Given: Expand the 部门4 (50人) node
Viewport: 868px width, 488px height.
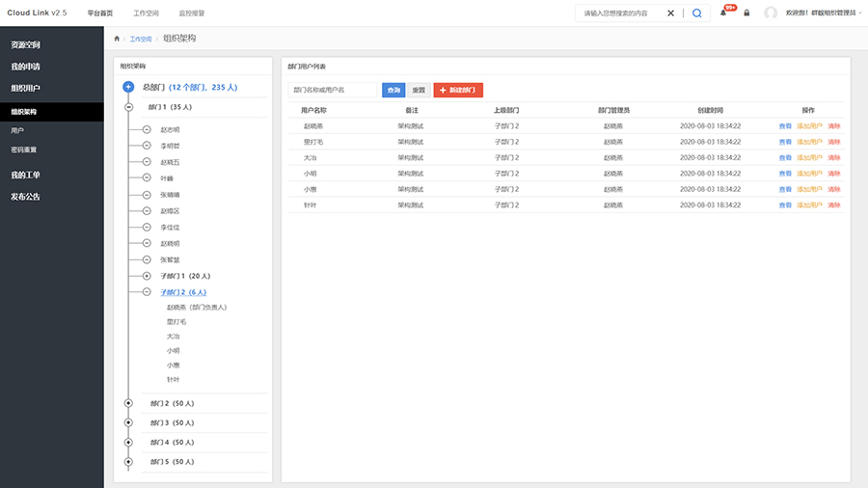Looking at the screenshot, I should [x=128, y=442].
